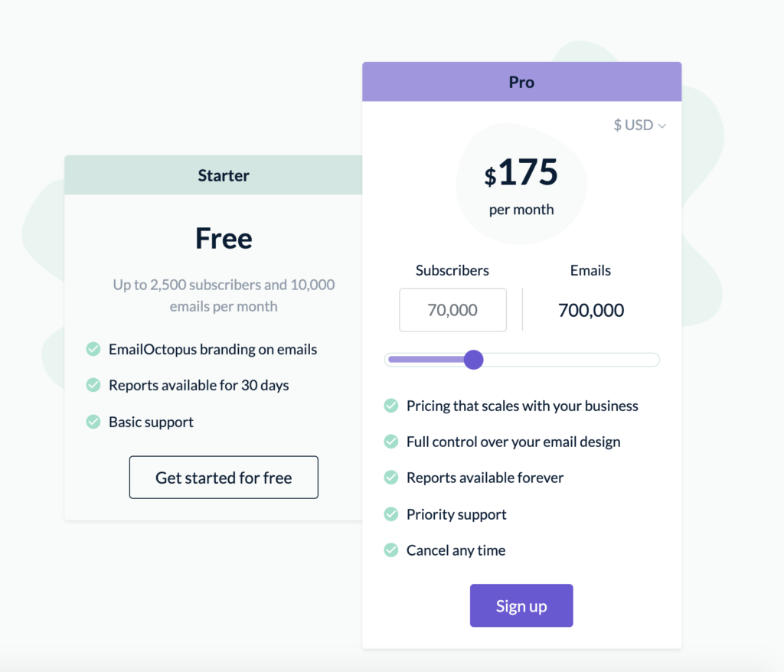Click checkmark beside Priority support
The width and height of the screenshot is (784, 672).
tap(391, 514)
